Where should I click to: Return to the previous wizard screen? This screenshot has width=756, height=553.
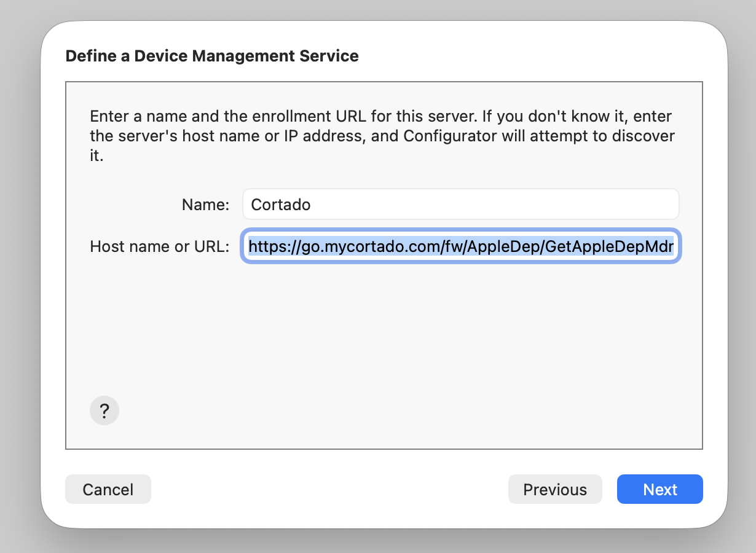coord(554,489)
